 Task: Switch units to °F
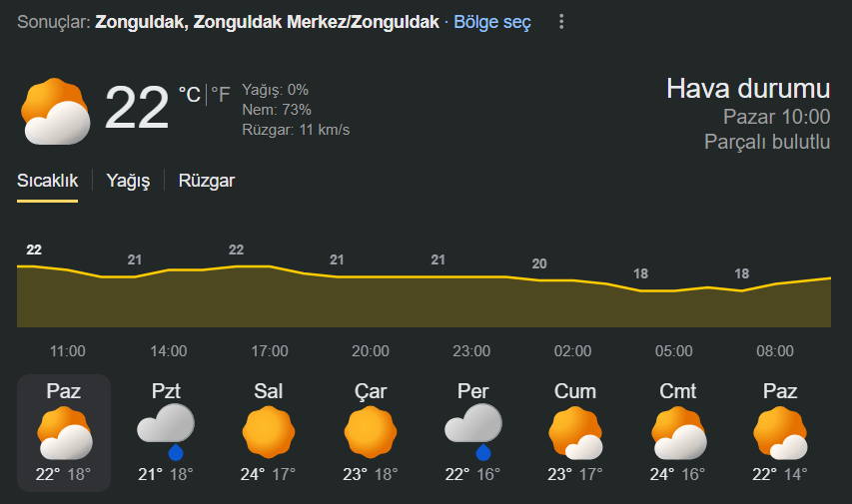click(221, 95)
